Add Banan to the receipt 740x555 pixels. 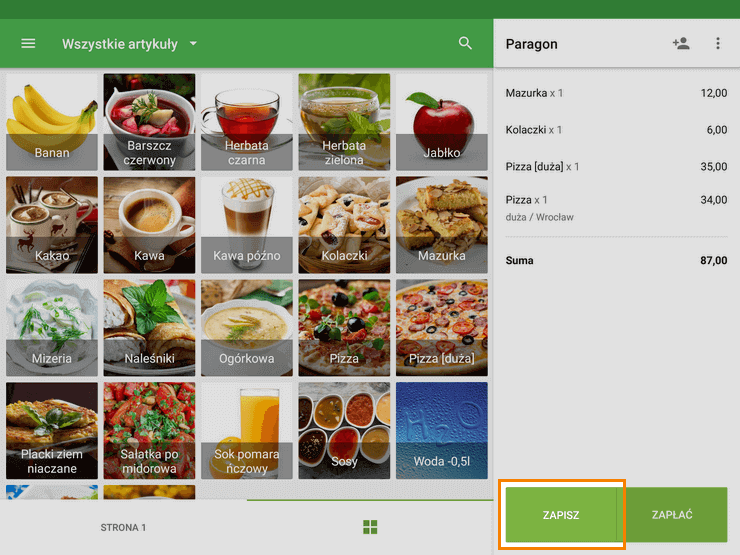click(x=52, y=122)
